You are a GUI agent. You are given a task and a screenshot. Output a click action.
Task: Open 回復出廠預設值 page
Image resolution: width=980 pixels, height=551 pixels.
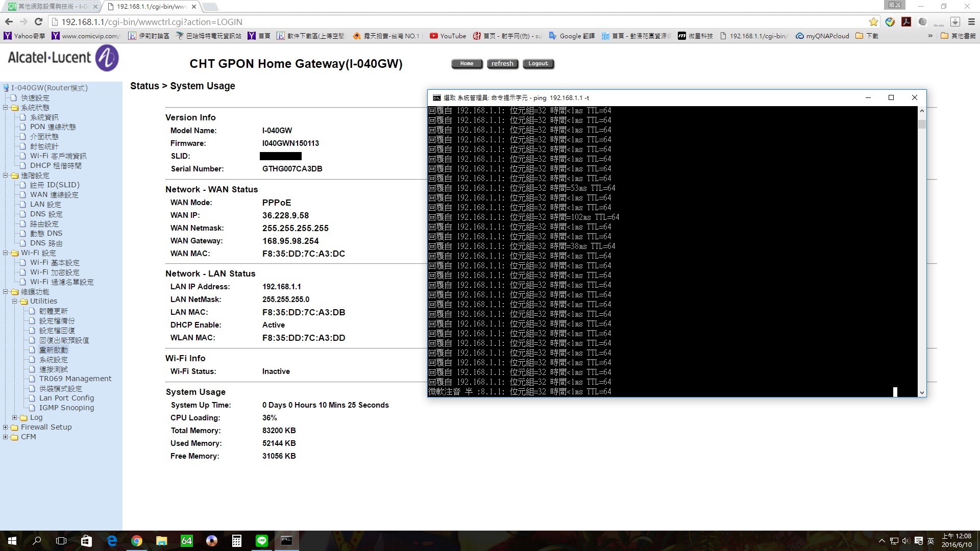(x=64, y=340)
